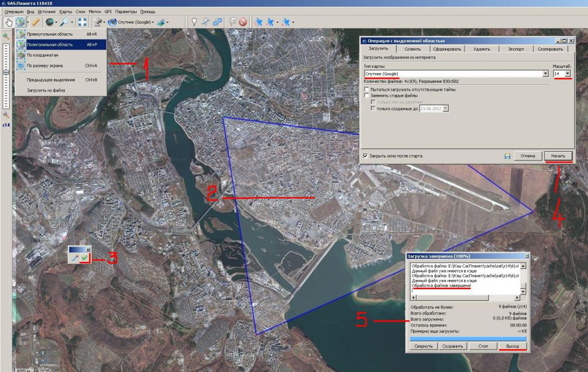Uncheck 'Закрыть окно после старта' checkbox
Image resolution: width=588 pixels, height=372 pixels.
pyautogui.click(x=366, y=156)
